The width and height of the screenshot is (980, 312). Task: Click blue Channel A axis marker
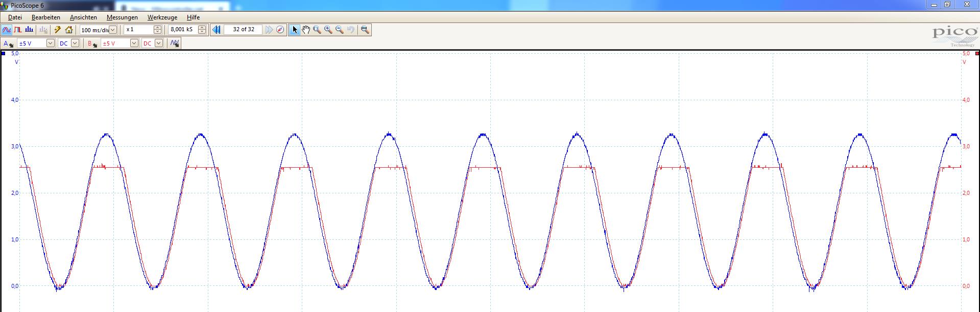pyautogui.click(x=3, y=53)
